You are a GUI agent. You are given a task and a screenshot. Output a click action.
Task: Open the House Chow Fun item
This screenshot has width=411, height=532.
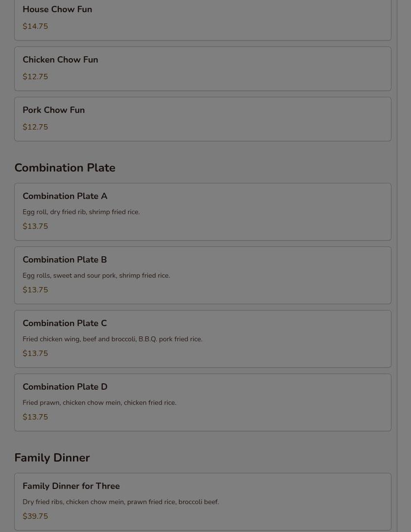[x=57, y=10]
